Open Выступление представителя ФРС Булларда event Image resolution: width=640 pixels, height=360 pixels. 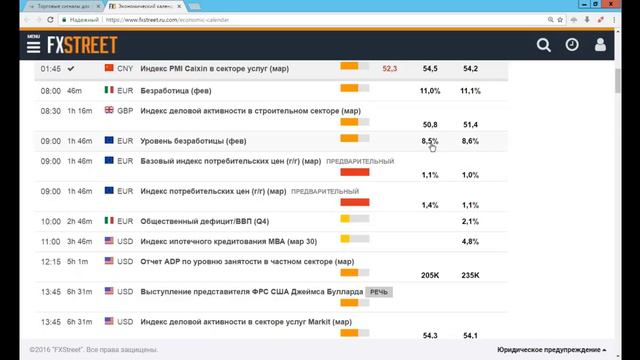(x=252, y=291)
